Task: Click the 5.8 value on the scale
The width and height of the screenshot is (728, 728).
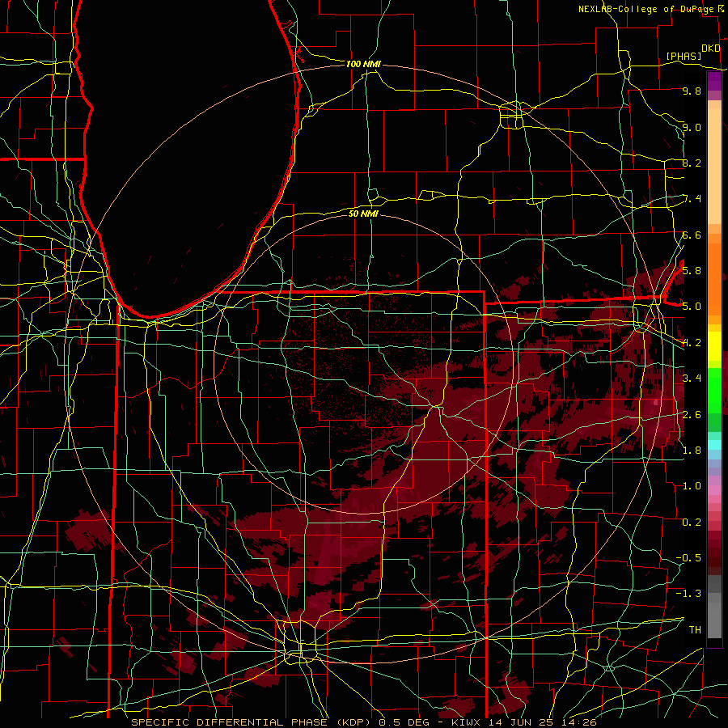Action: coord(692,270)
